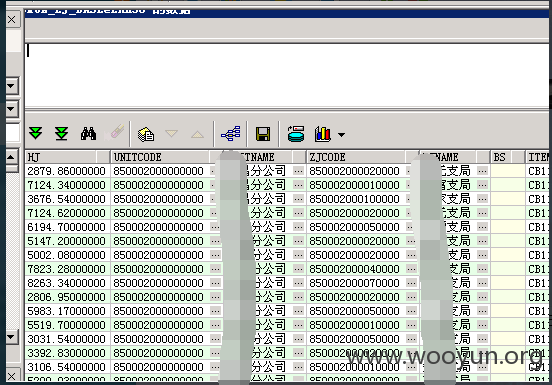Select the BS column header
The image size is (552, 385).
click(x=507, y=157)
